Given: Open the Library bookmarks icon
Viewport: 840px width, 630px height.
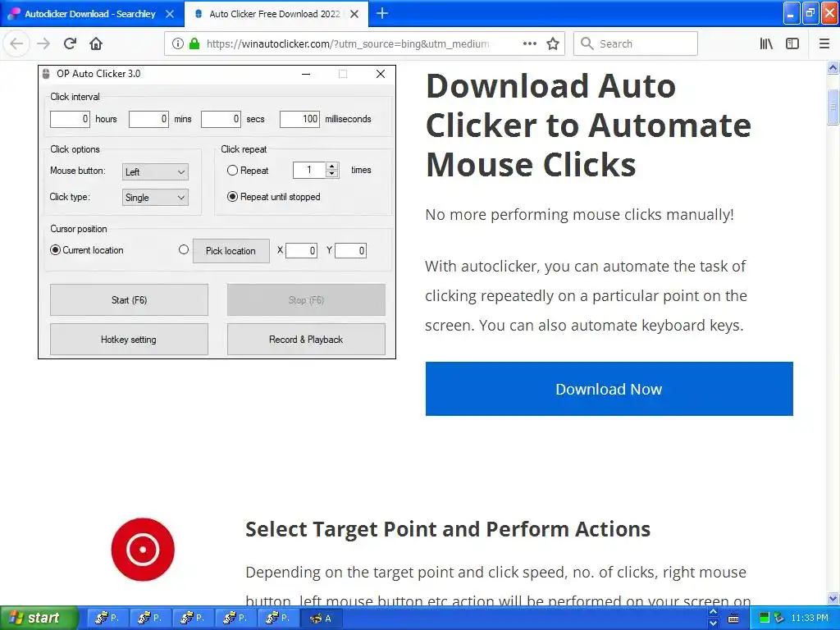Looking at the screenshot, I should pos(766,43).
